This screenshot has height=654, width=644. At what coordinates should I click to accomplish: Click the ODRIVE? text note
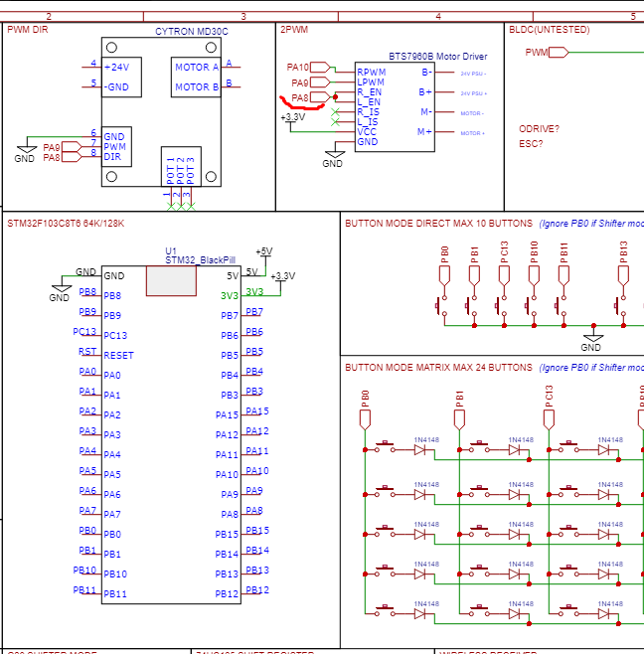pyautogui.click(x=539, y=128)
